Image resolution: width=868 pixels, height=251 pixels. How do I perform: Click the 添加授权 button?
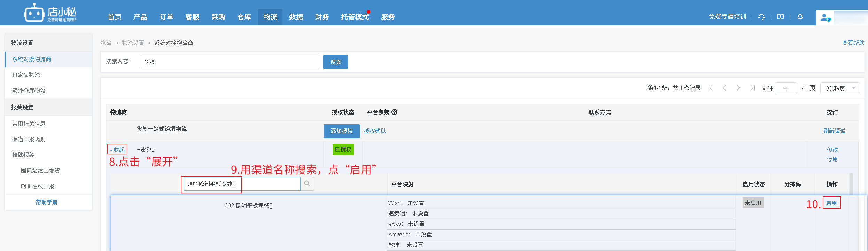tap(341, 131)
